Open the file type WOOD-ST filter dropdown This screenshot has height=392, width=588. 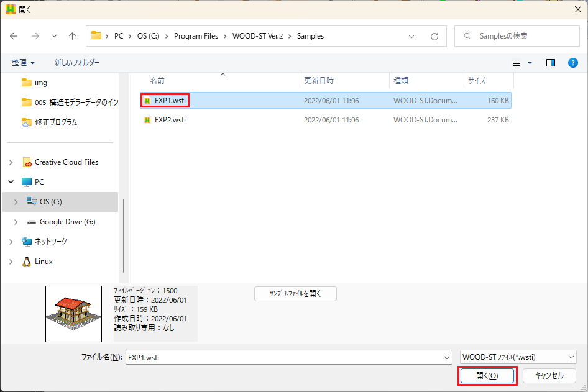pos(518,357)
